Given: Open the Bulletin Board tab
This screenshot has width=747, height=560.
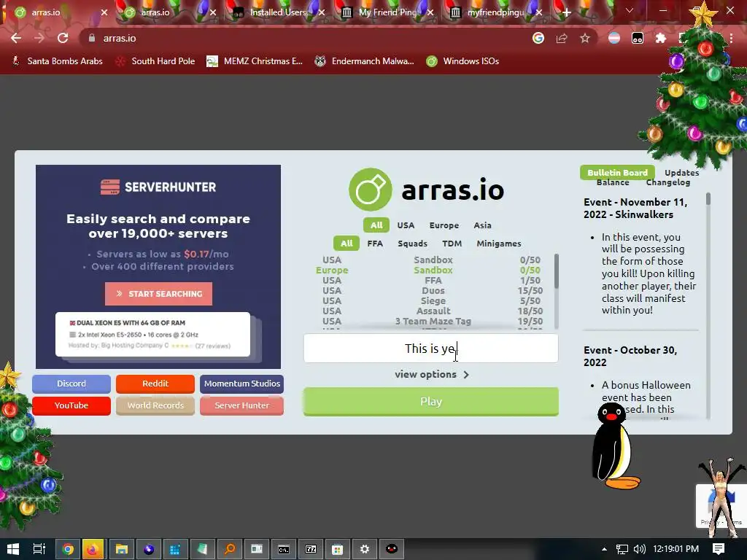Looking at the screenshot, I should (x=617, y=172).
